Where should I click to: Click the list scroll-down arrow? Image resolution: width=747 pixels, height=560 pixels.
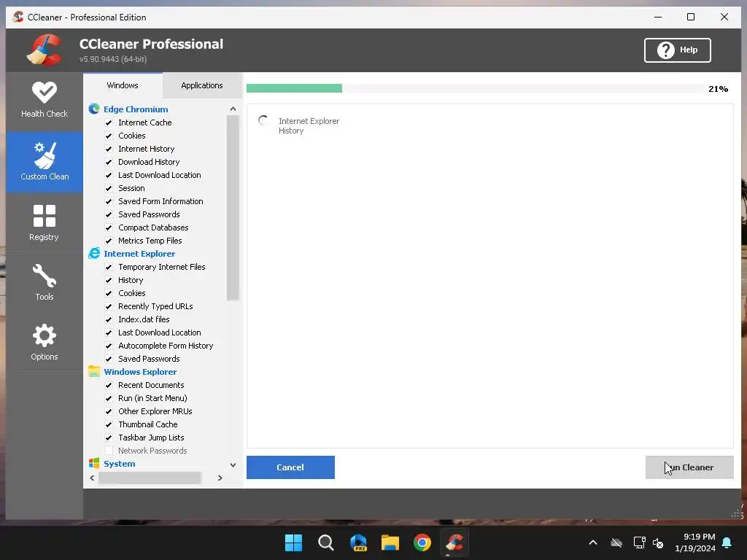(x=233, y=464)
